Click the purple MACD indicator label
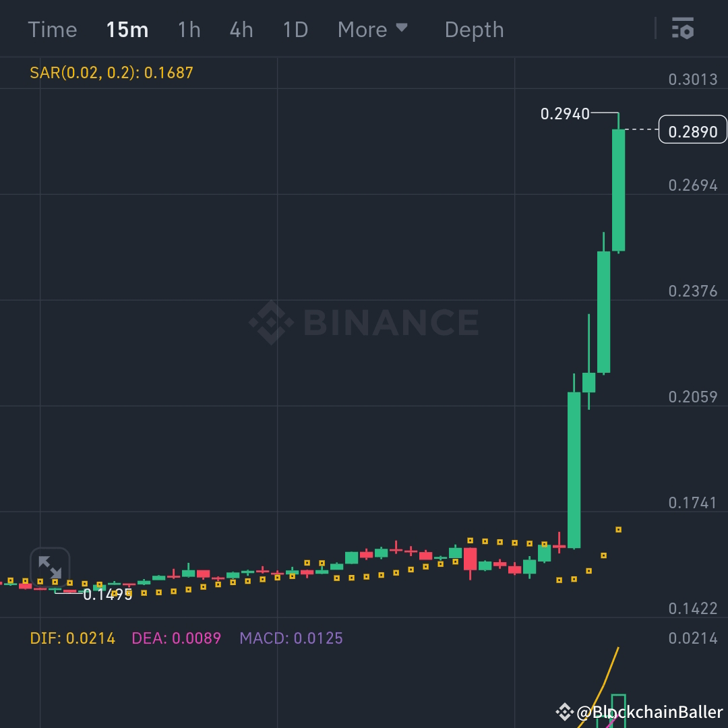Screen dimensions: 728x728 290,638
